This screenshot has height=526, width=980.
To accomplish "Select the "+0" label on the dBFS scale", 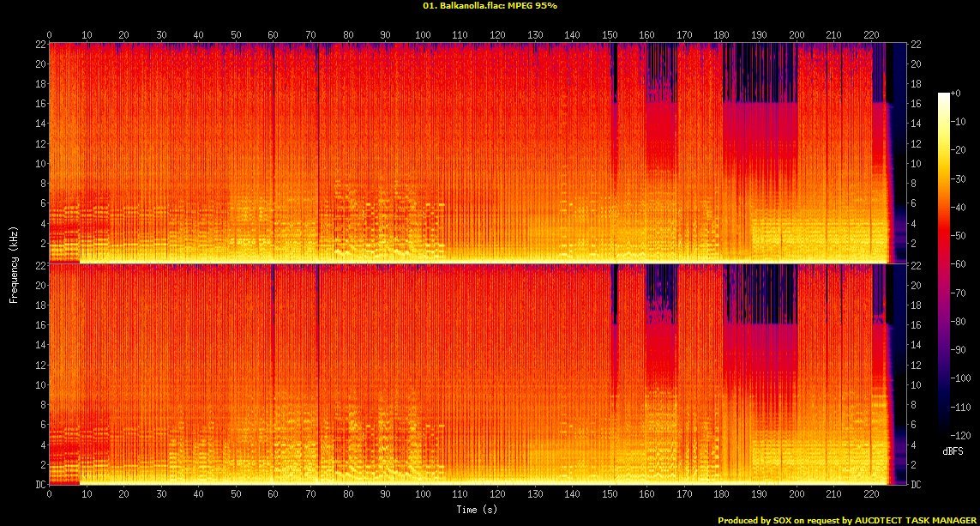I will pos(957,94).
